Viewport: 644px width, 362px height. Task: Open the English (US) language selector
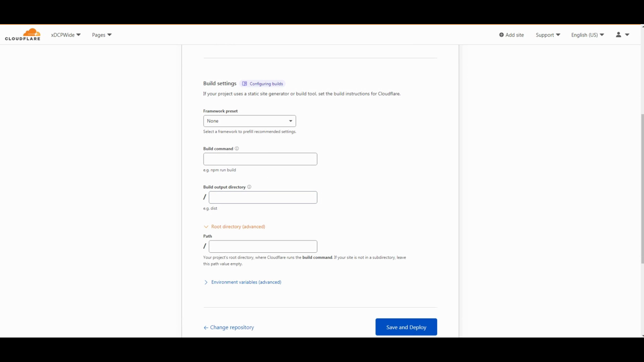point(587,35)
